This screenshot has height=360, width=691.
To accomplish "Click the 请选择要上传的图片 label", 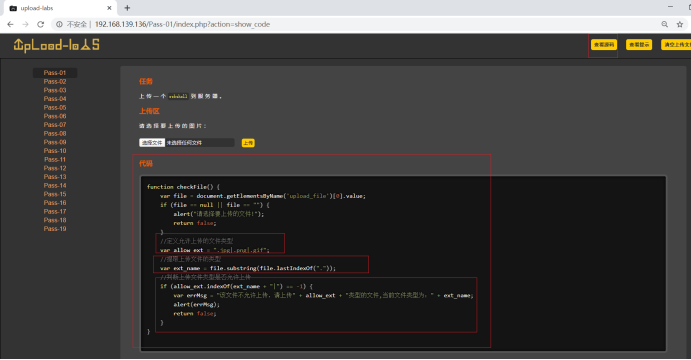I will click(x=173, y=126).
